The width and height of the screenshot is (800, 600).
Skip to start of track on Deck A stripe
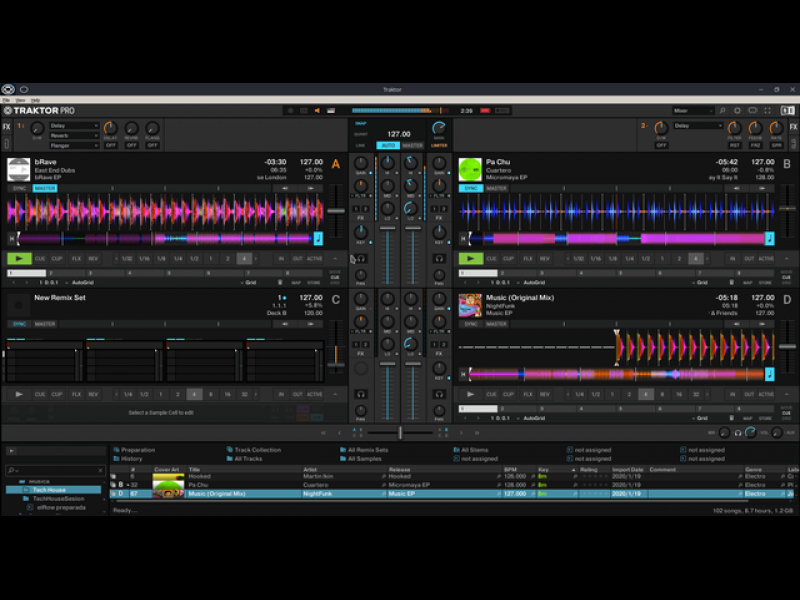pos(13,238)
